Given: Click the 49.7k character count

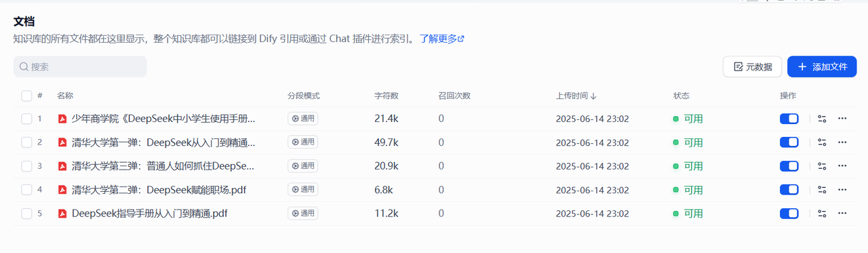Looking at the screenshot, I should (387, 142).
